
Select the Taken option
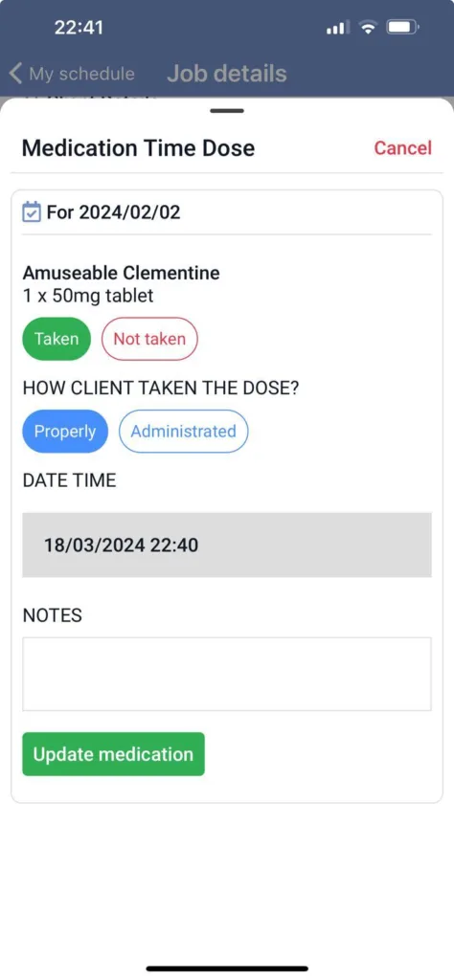57,340
